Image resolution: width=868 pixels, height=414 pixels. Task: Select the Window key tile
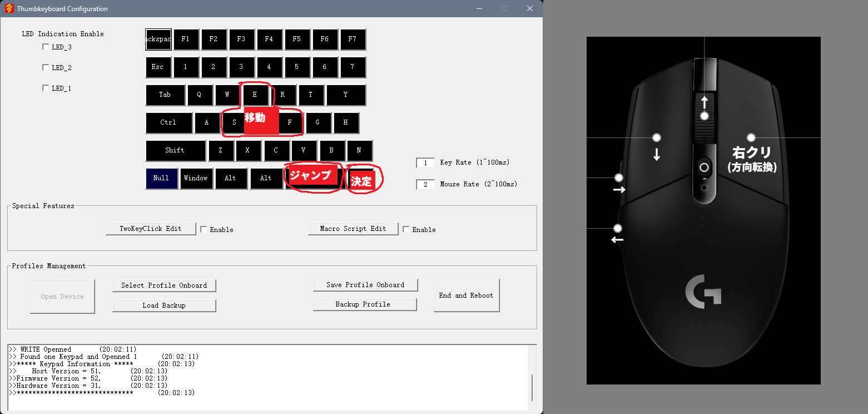196,179
